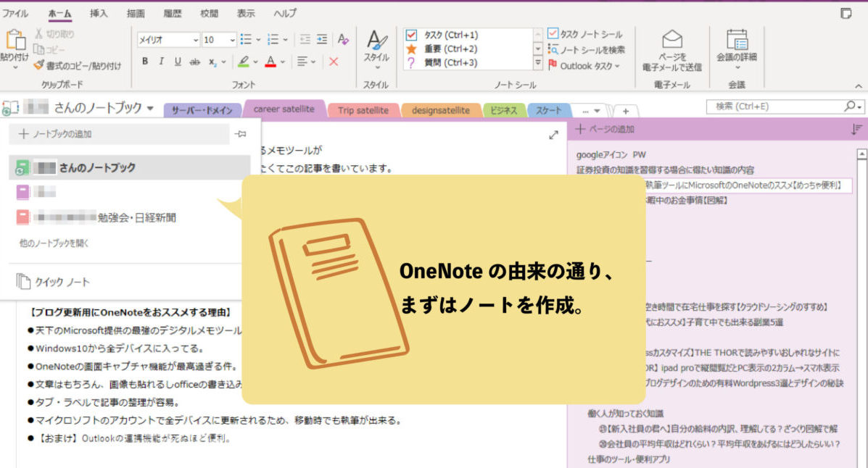Click the numbered list icon
The width and height of the screenshot is (868, 468).
click(x=273, y=39)
